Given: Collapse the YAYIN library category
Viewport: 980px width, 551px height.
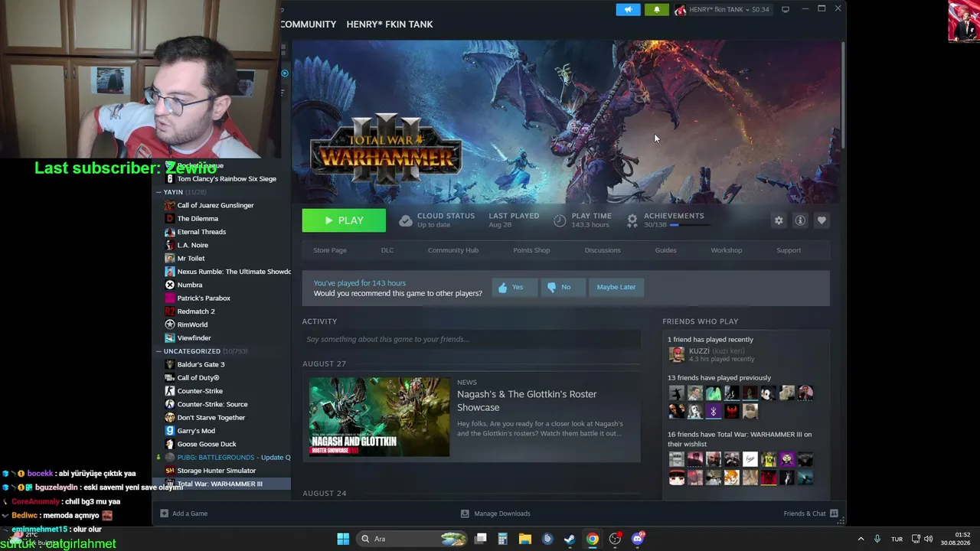Looking at the screenshot, I should click(x=158, y=192).
